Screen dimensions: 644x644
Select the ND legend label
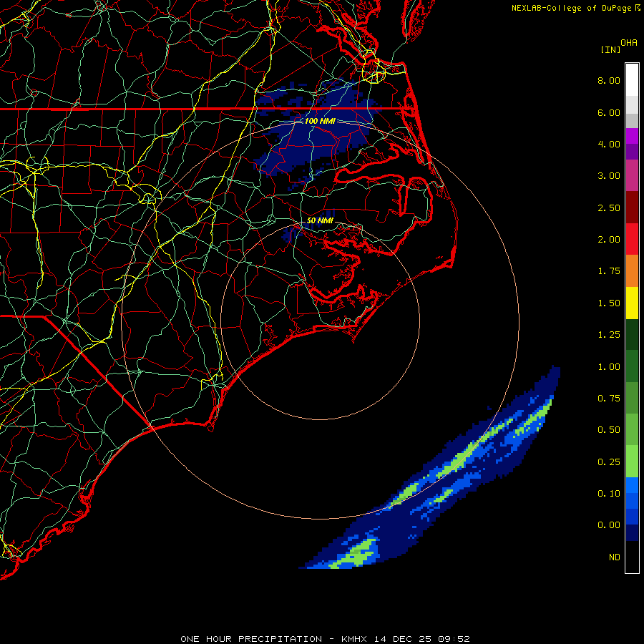(615, 557)
